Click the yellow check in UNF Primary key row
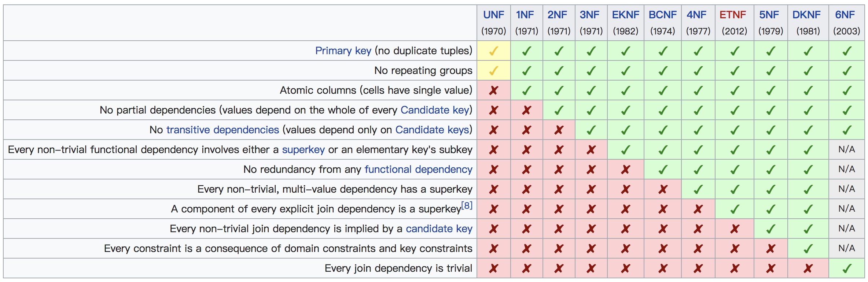 tap(493, 51)
